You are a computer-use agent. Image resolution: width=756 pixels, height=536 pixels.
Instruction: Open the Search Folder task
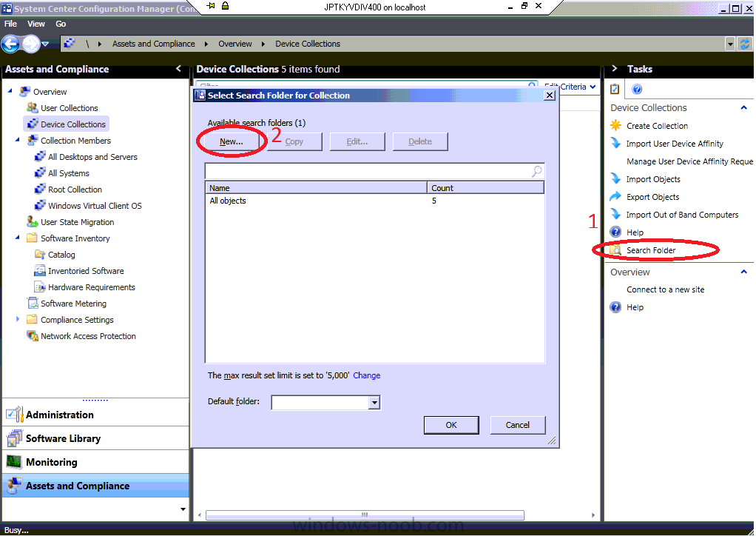click(x=651, y=250)
